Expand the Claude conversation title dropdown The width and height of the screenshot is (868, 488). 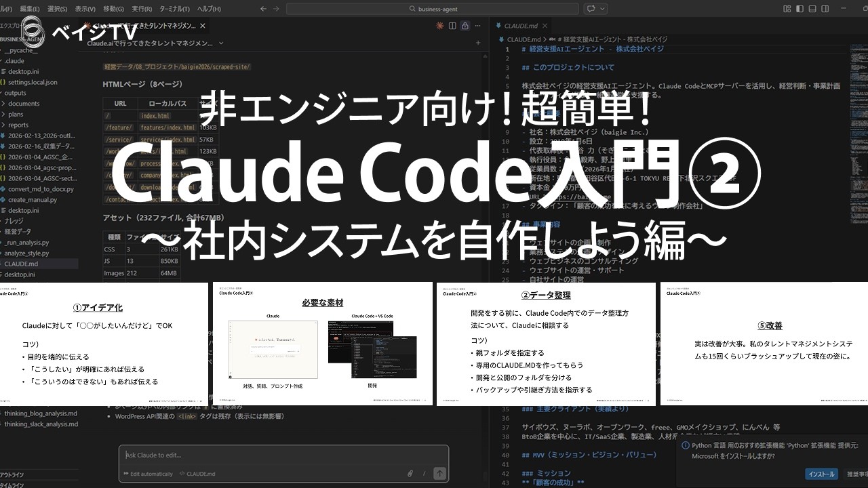coord(221,43)
